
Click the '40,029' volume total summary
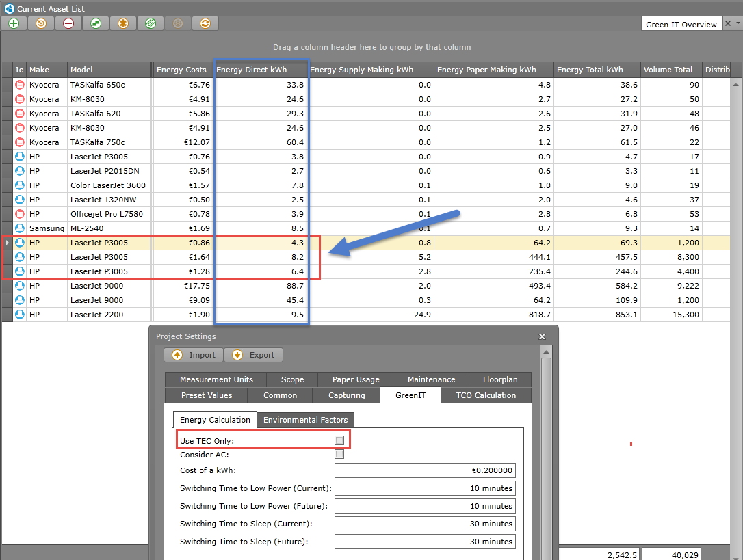pos(671,555)
